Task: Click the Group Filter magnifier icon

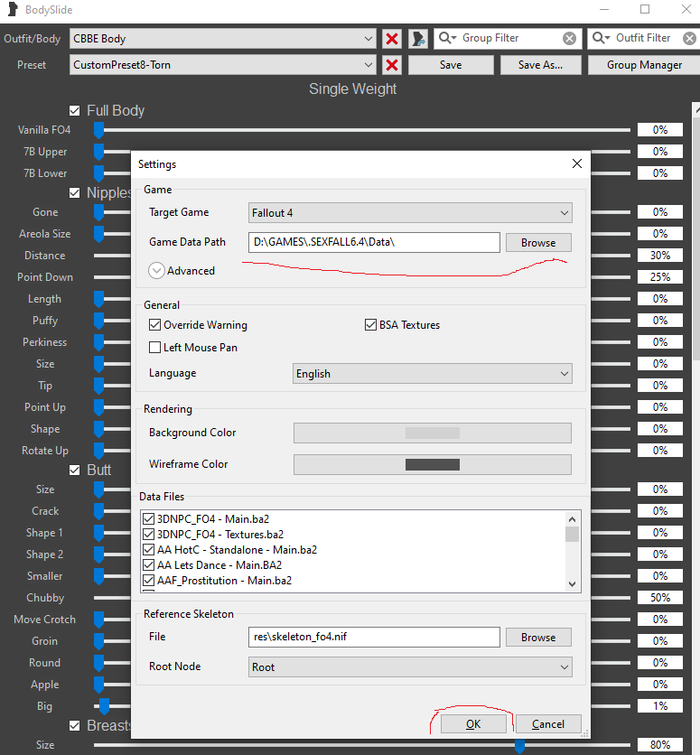Action: (447, 39)
